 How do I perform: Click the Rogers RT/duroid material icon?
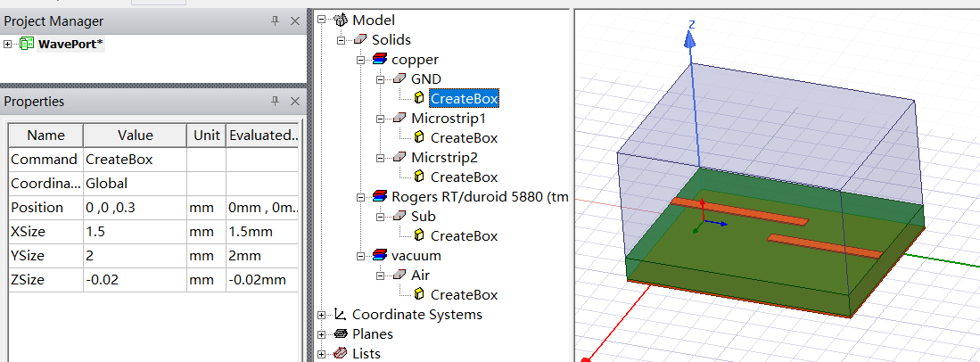[x=379, y=197]
